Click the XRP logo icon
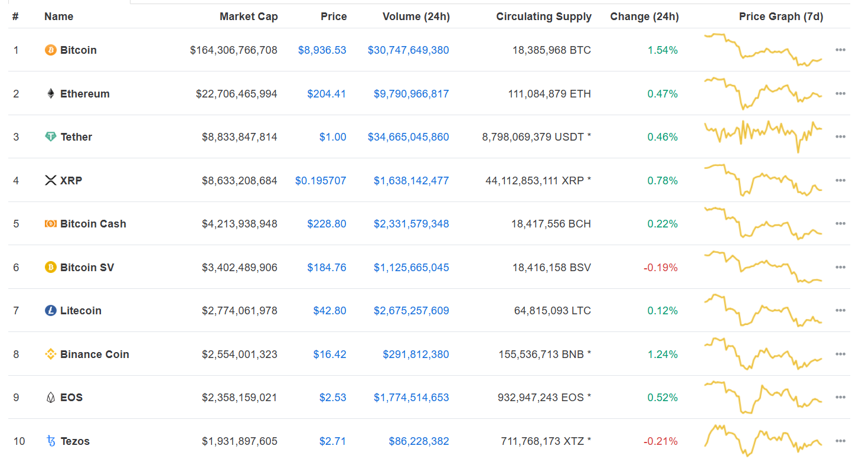 51,180
